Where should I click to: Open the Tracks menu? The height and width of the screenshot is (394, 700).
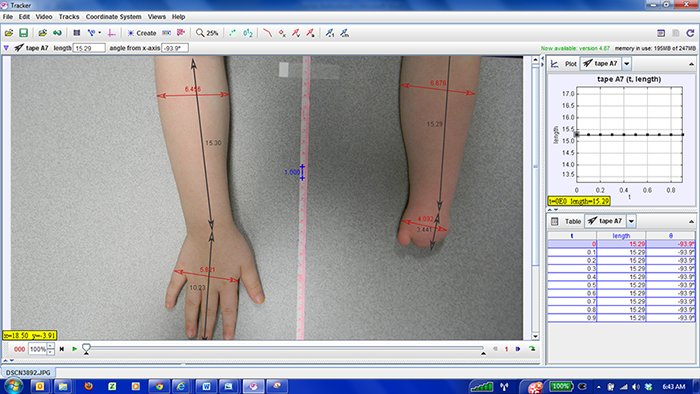click(69, 17)
